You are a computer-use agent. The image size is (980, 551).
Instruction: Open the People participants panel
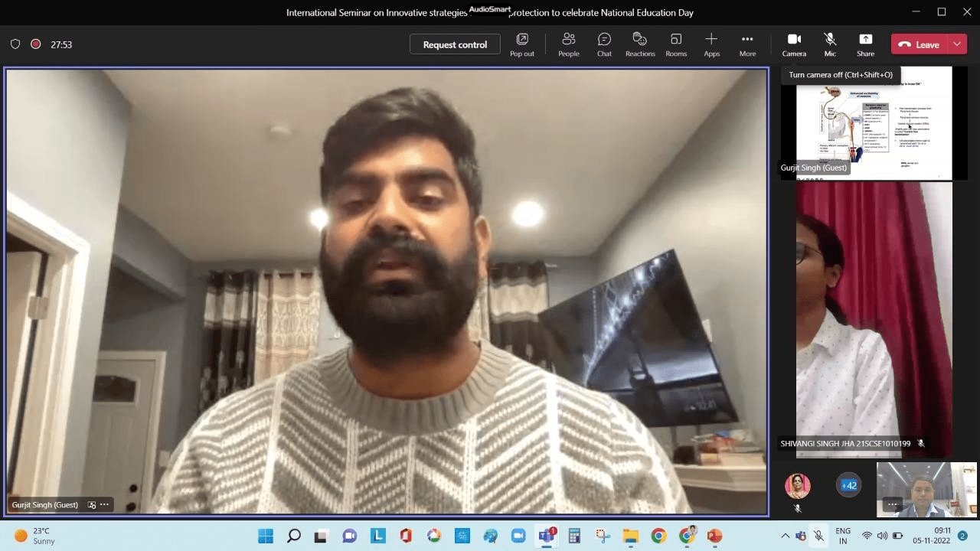(x=568, y=44)
